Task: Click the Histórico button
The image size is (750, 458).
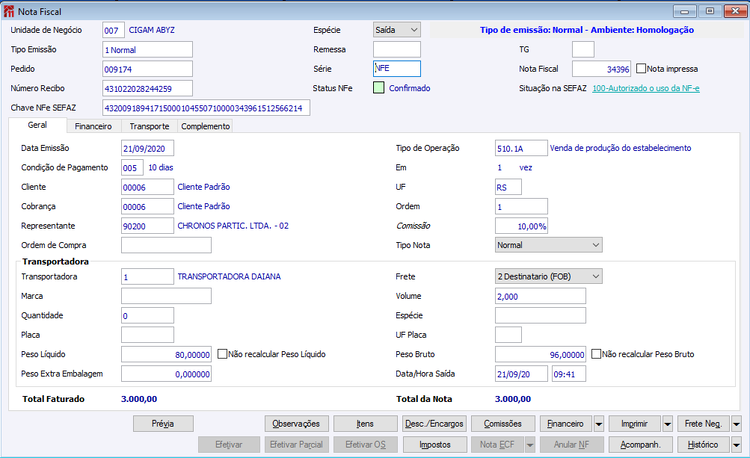Action: pyautogui.click(x=703, y=445)
